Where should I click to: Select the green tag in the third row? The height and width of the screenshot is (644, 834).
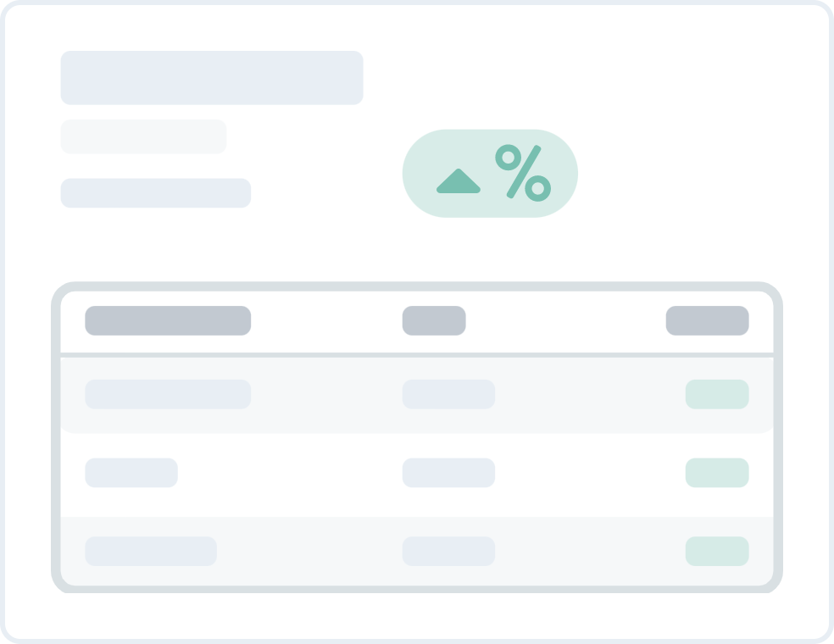pos(717,551)
